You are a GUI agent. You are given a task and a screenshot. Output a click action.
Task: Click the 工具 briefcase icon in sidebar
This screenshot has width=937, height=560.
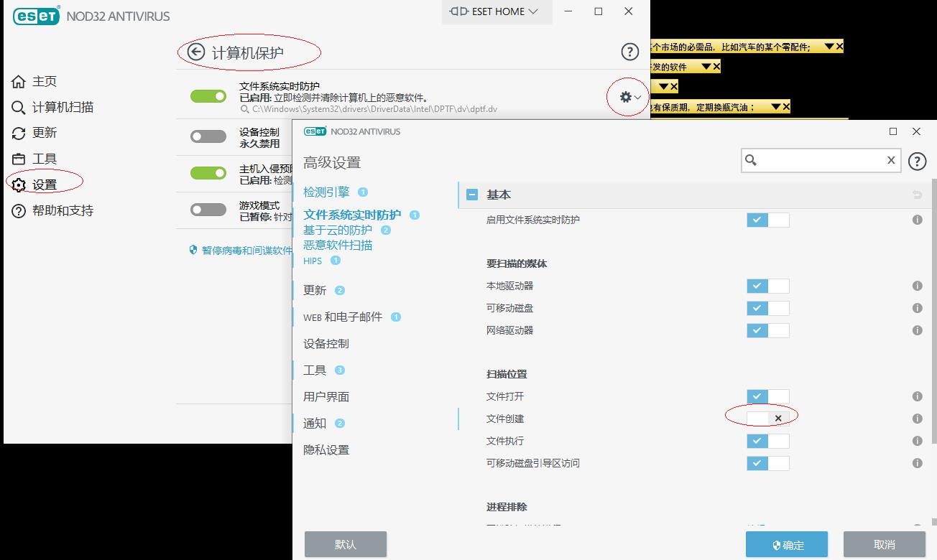coord(19,159)
